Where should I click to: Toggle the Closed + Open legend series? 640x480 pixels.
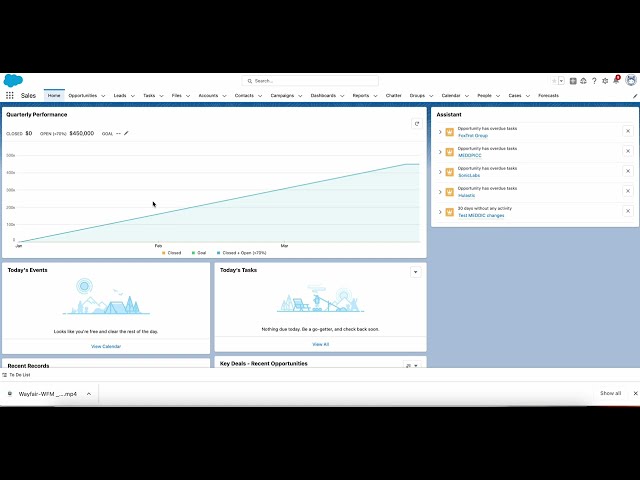tap(242, 253)
